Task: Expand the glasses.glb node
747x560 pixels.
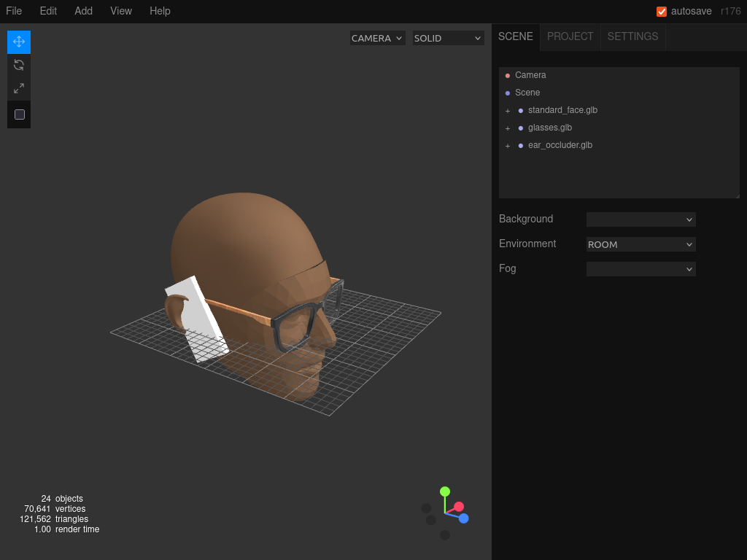Action: (508, 128)
